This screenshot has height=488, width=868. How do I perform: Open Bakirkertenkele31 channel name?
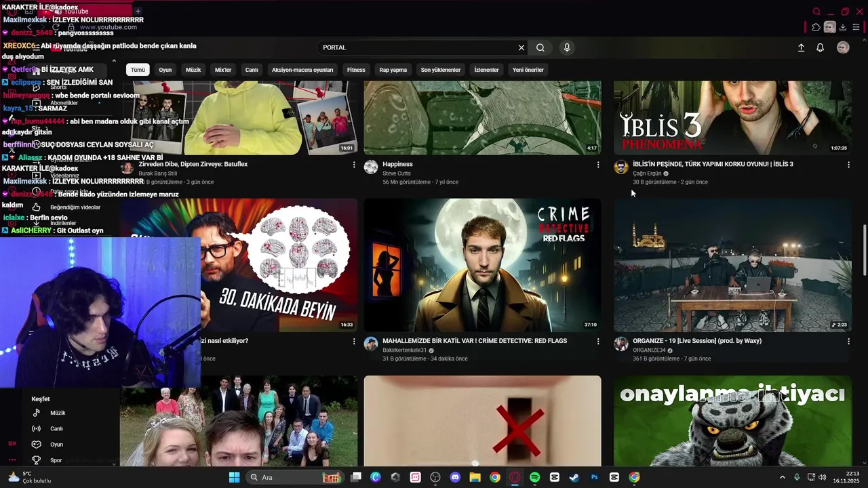(x=404, y=350)
